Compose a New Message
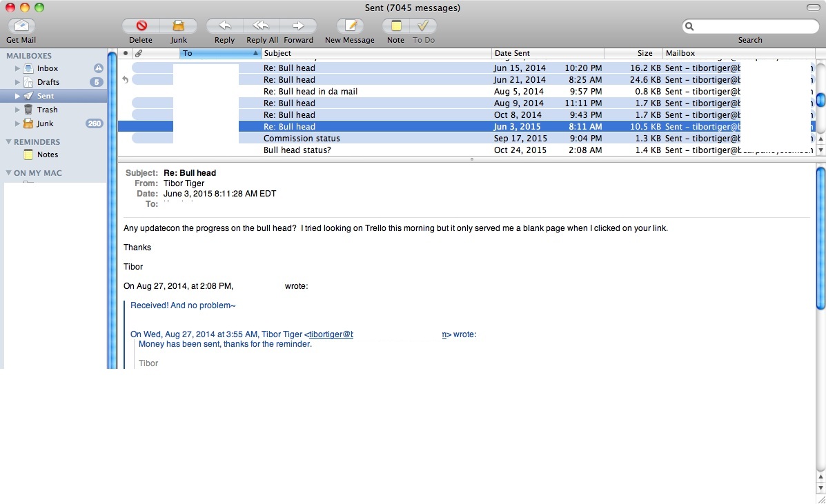 (x=350, y=26)
